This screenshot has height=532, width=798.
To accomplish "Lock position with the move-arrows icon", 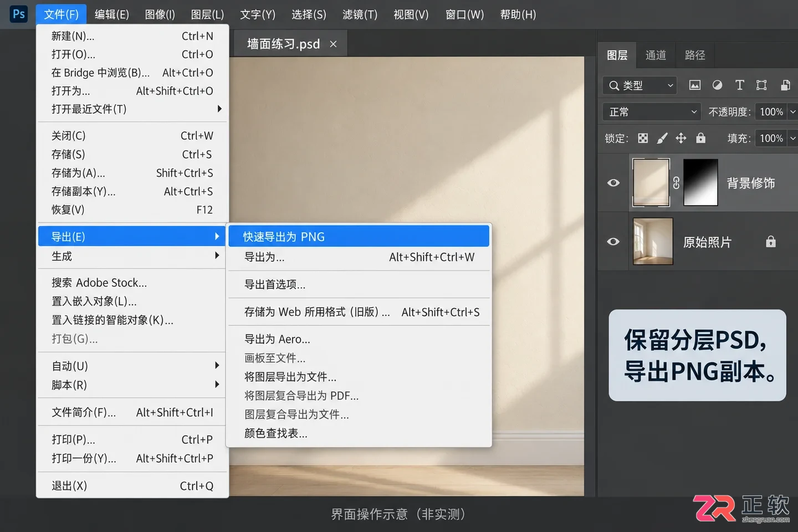I will [x=681, y=138].
